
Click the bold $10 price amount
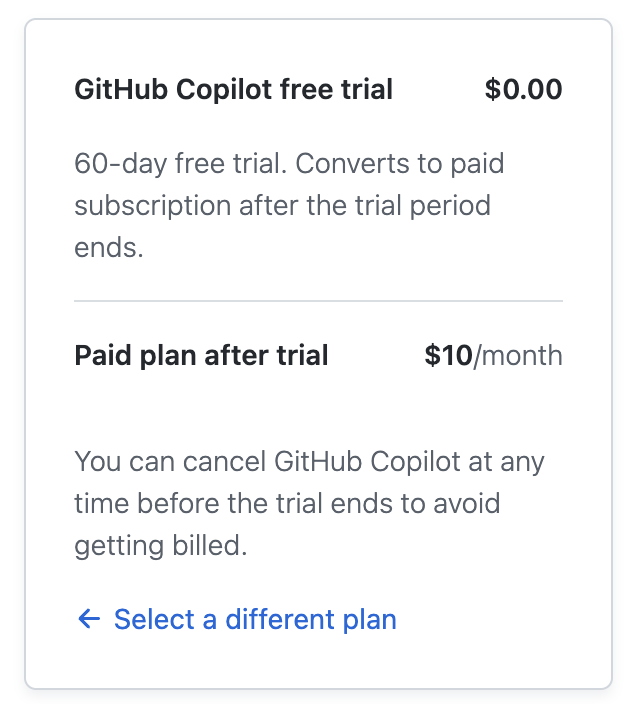[x=448, y=355]
